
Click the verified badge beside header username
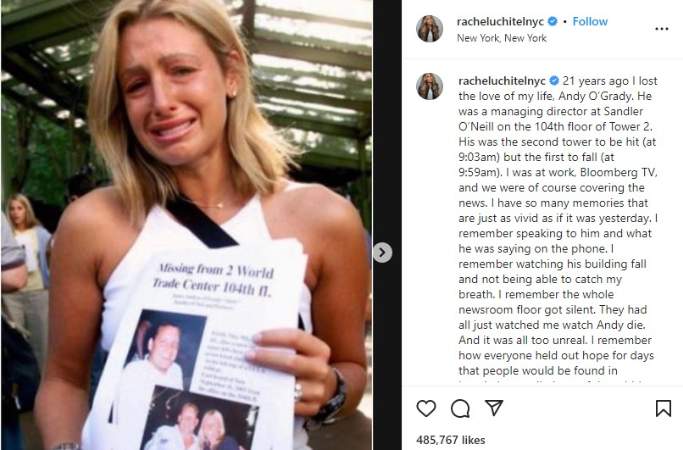coord(552,21)
